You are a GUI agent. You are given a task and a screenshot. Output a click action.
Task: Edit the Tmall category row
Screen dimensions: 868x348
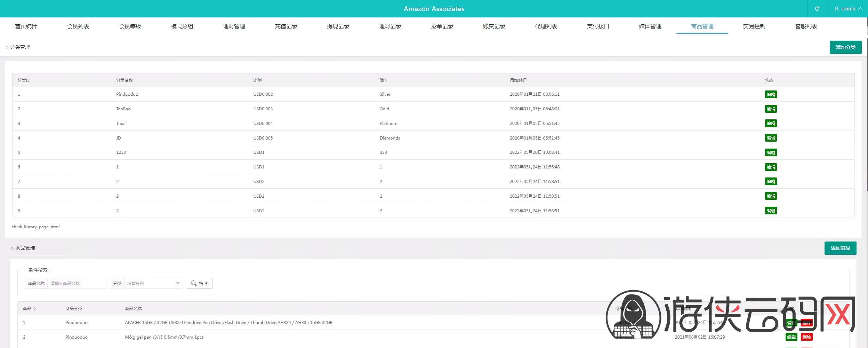click(771, 123)
